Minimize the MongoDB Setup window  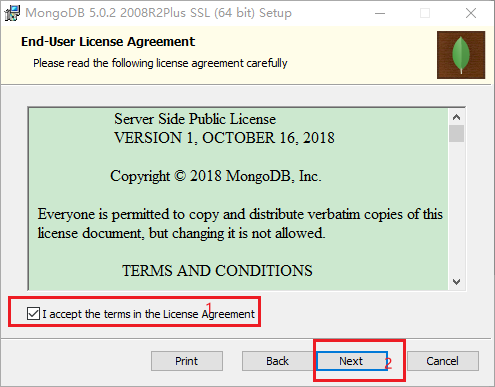tap(380, 13)
